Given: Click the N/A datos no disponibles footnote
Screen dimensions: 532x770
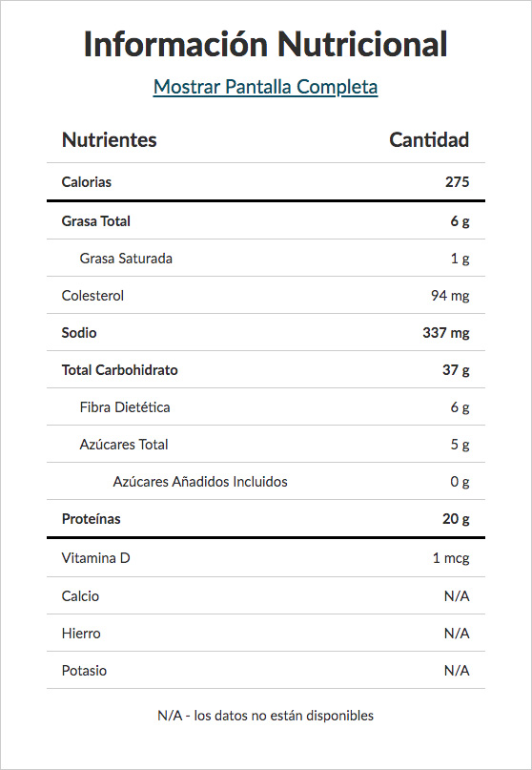Looking at the screenshot, I should pos(265,716).
